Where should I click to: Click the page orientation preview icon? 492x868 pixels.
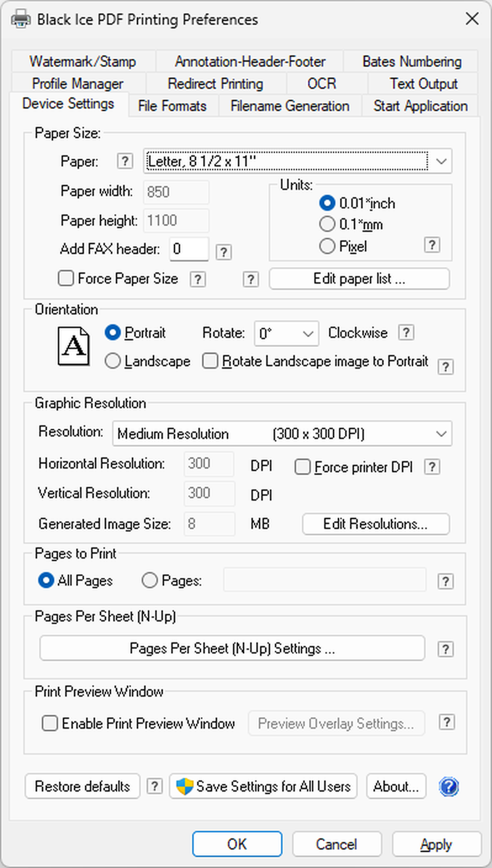(x=73, y=347)
